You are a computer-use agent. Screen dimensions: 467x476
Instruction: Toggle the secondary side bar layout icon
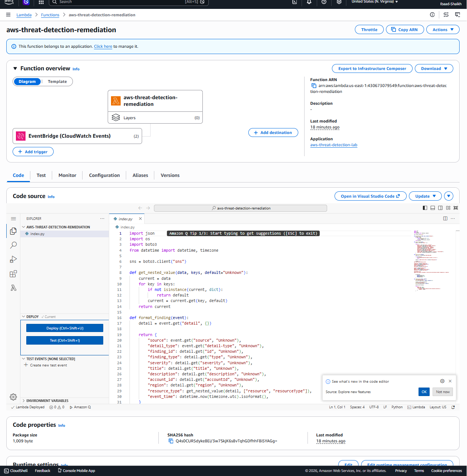[x=440, y=208]
